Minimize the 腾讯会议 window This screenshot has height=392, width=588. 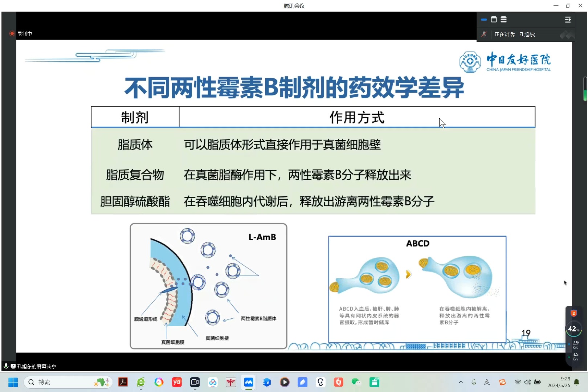pos(556,5)
